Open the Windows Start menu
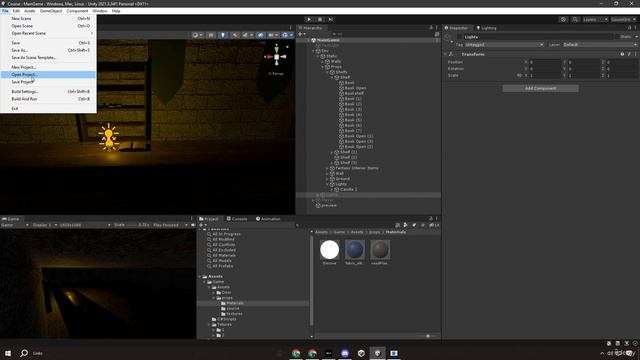 pos(8,353)
